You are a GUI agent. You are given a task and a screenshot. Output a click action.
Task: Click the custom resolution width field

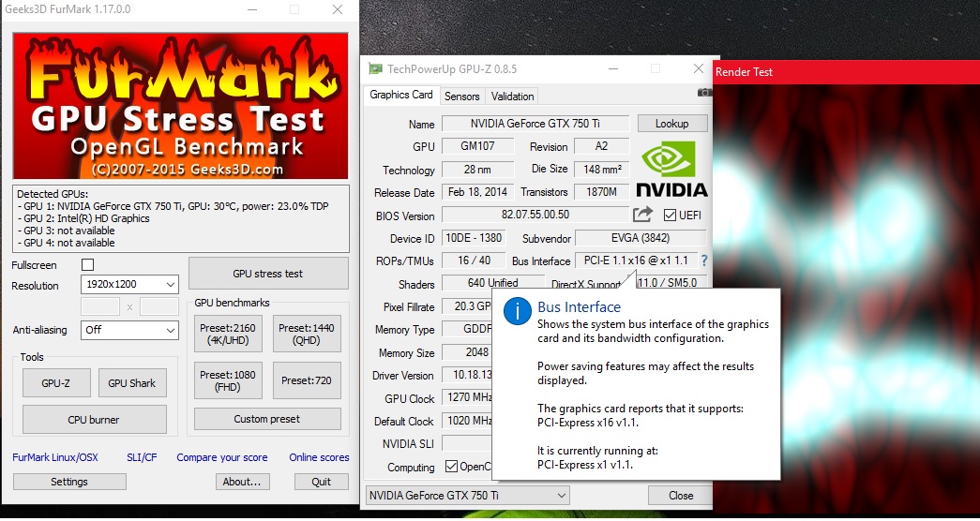[100, 306]
